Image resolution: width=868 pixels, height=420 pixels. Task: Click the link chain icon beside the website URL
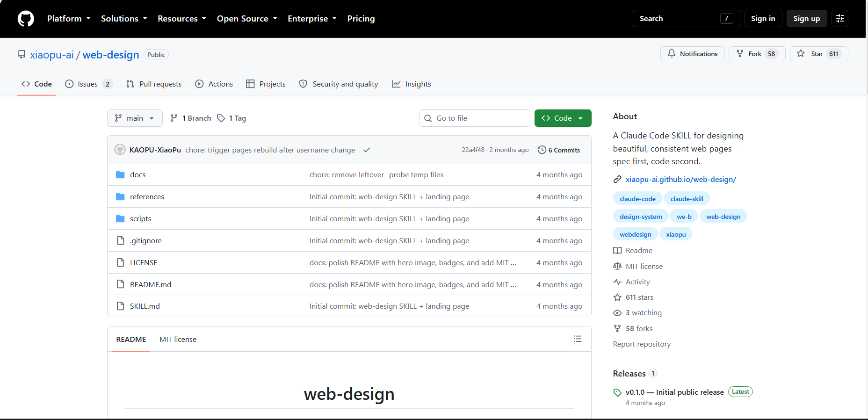pyautogui.click(x=617, y=180)
